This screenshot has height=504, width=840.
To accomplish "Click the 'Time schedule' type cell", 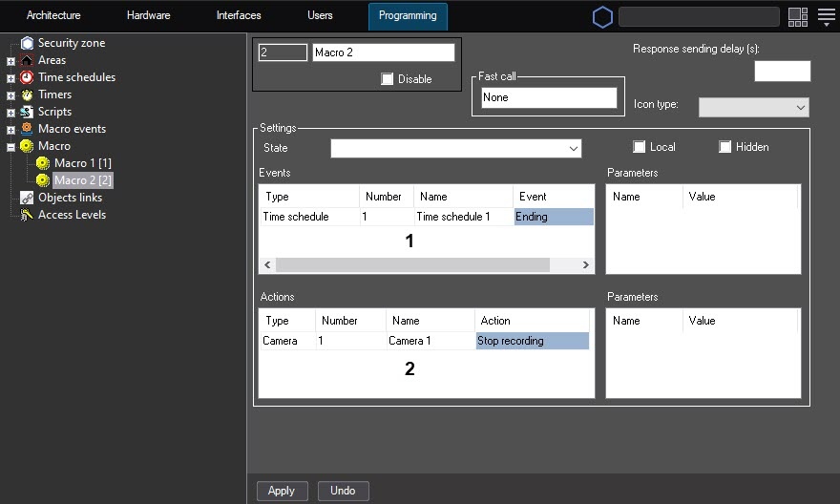I will tap(309, 217).
